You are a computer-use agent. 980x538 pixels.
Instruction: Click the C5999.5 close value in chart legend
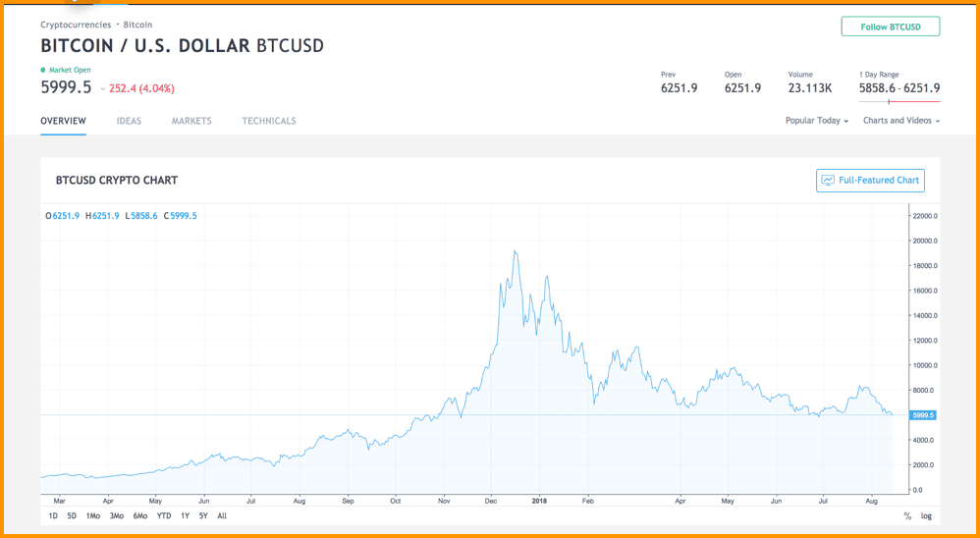(181, 216)
